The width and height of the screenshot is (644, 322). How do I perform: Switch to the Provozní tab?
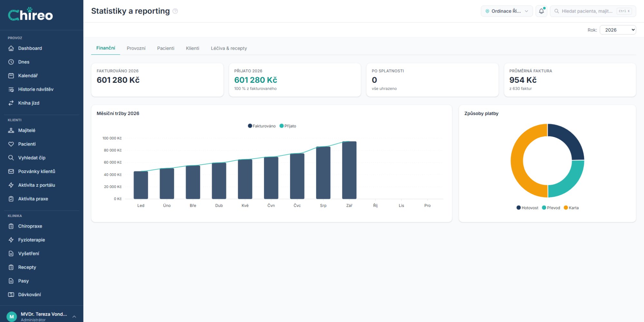click(136, 48)
